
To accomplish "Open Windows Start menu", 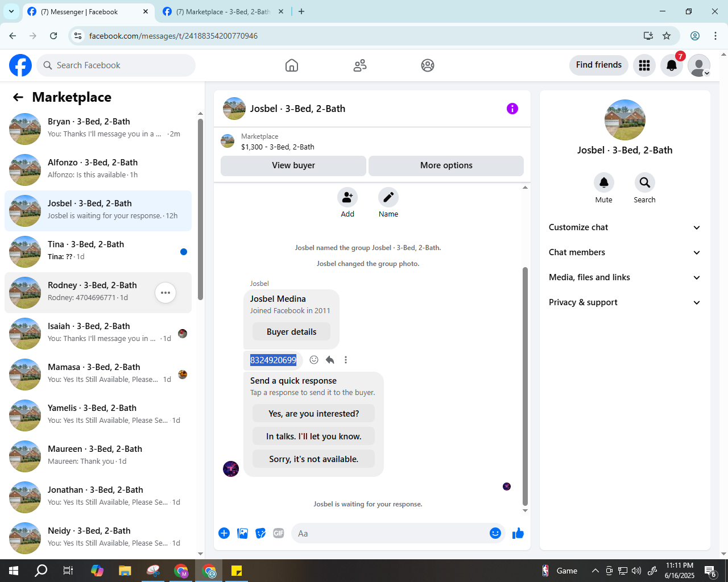I will pyautogui.click(x=14, y=571).
